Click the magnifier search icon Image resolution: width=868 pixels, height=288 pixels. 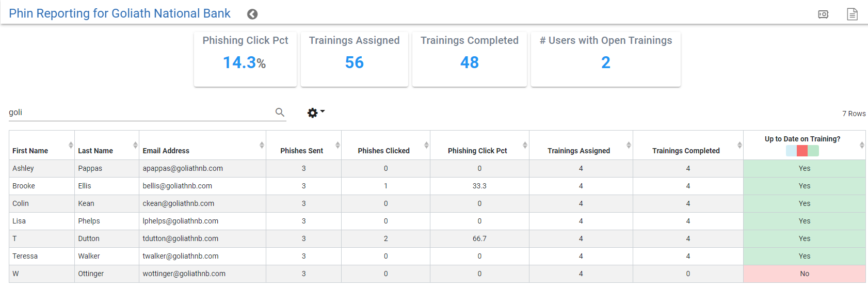tap(280, 112)
